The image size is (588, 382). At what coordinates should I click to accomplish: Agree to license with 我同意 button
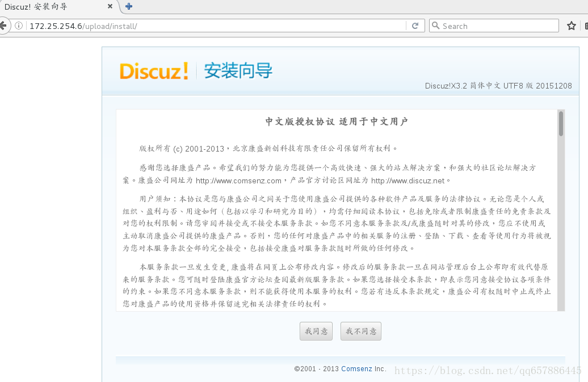pyautogui.click(x=316, y=331)
